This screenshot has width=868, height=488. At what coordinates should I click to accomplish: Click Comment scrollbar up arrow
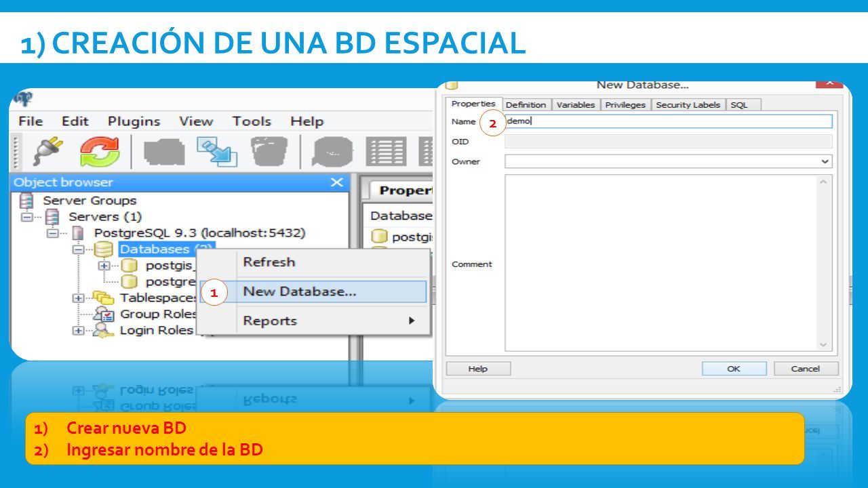tap(824, 182)
